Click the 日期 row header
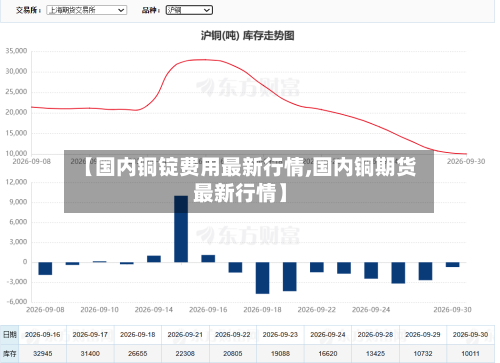Viewport: 500px width, 363px height. click(x=9, y=334)
